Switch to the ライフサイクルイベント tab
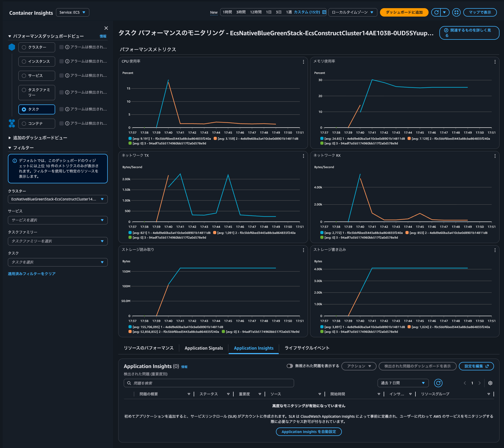 [x=306, y=348]
